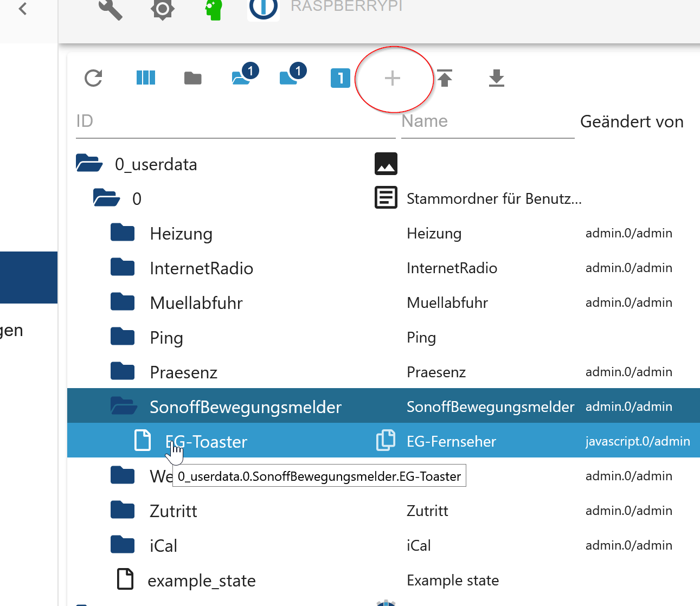This screenshot has width=700, height=606.
Task: Select the InternetRadio ID label
Action: tap(202, 268)
